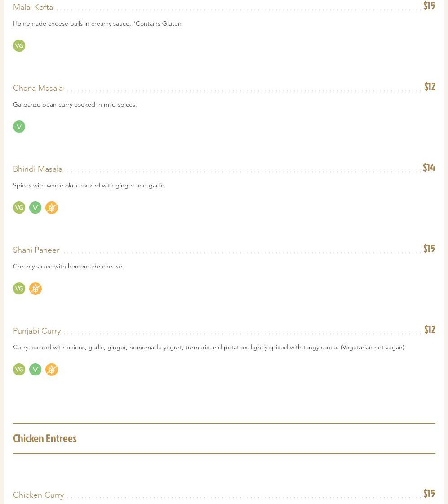Open the Shahi Paneer menu item
Viewport: 448px width, 504px height.
click(x=36, y=250)
